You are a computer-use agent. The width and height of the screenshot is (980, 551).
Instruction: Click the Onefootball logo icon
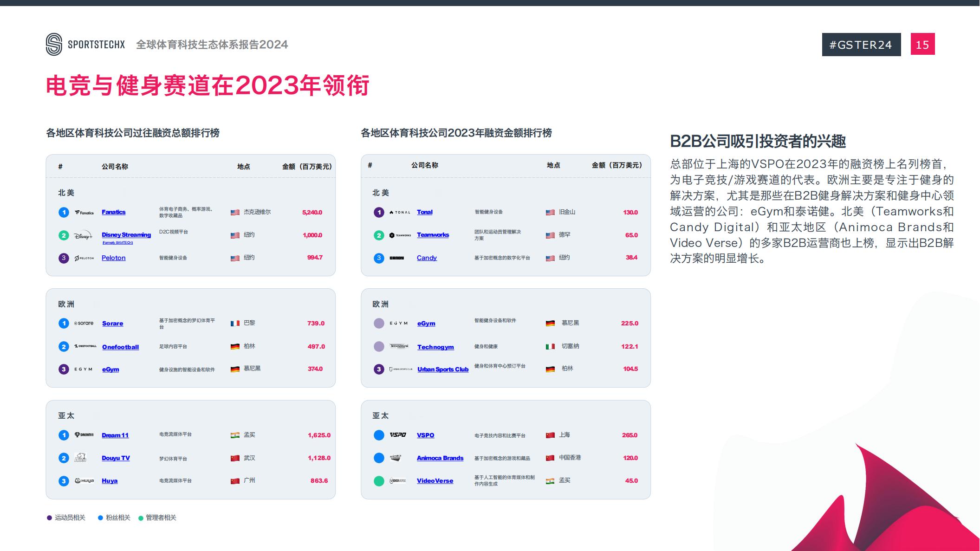pyautogui.click(x=85, y=346)
